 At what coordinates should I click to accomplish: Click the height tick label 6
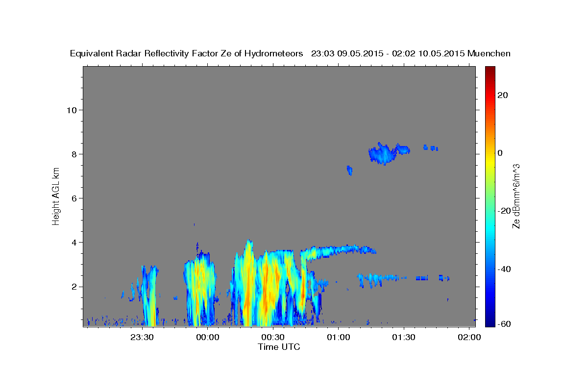74,198
